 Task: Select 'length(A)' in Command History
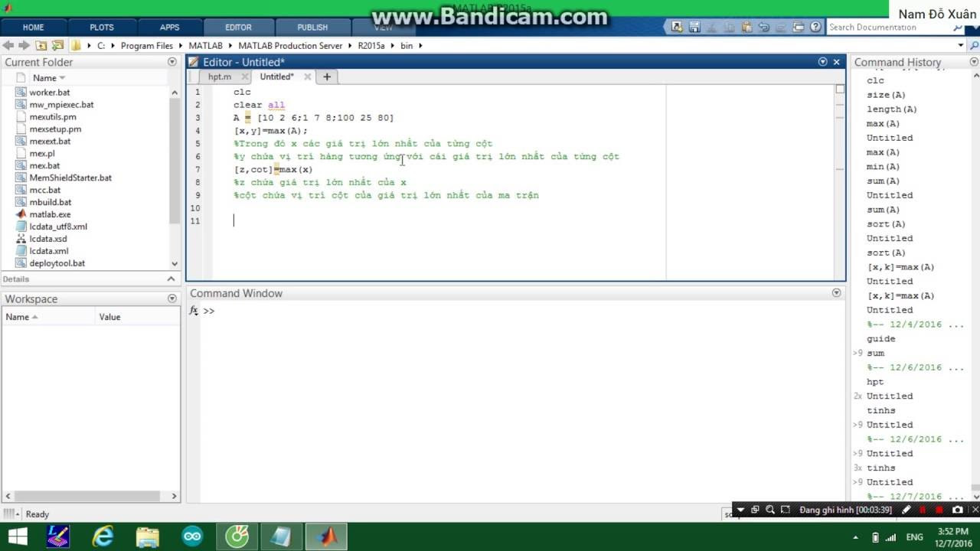click(892, 109)
